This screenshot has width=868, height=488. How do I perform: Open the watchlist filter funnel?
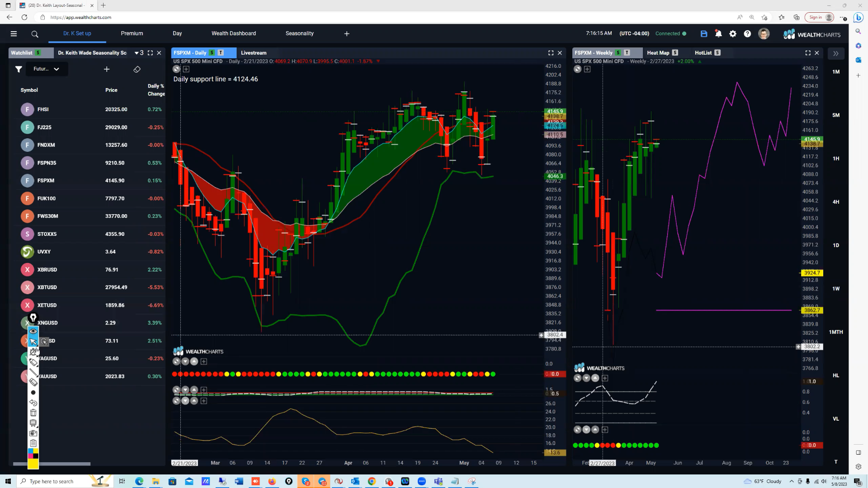tap(19, 69)
